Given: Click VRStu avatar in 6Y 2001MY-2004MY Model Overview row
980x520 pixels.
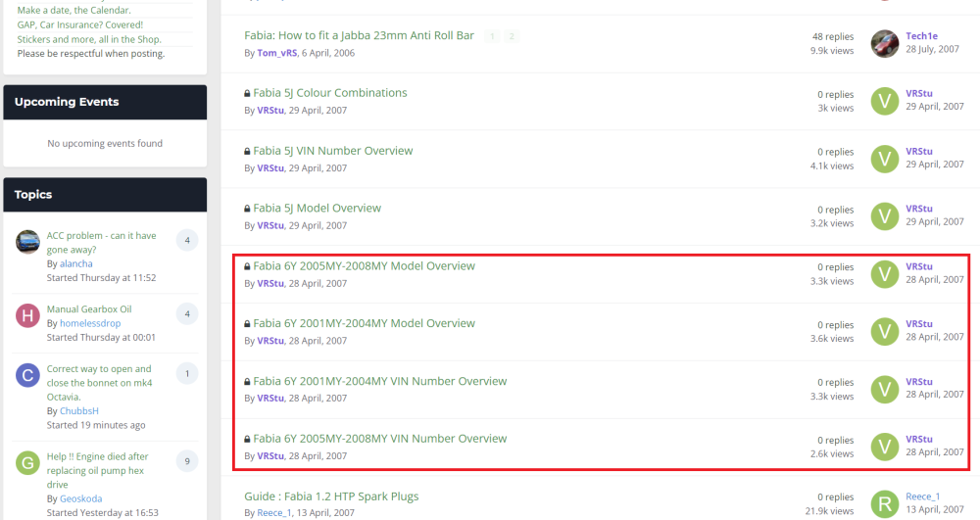Looking at the screenshot, I should tap(884, 331).
